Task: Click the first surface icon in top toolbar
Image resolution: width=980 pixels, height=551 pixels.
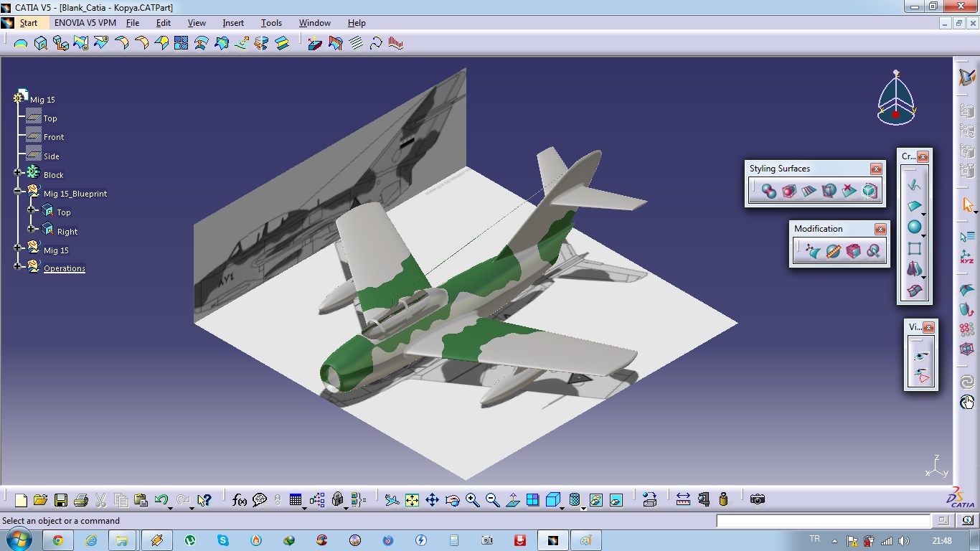Action: (x=21, y=43)
